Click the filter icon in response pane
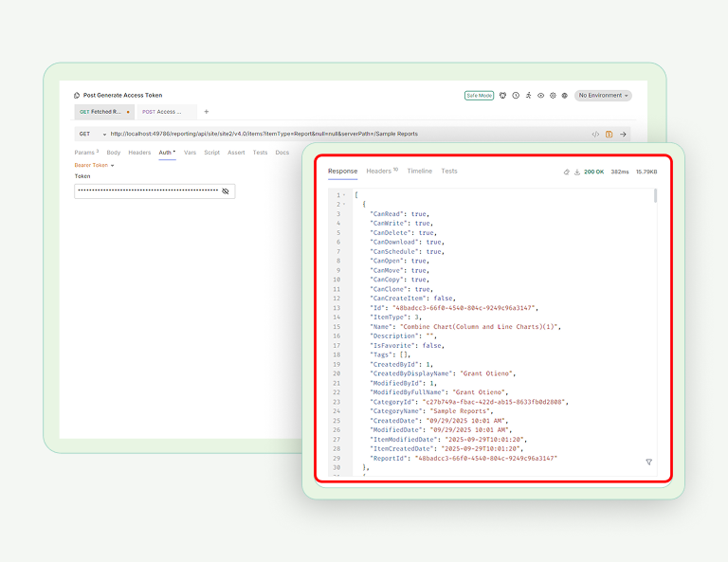 pyautogui.click(x=649, y=462)
